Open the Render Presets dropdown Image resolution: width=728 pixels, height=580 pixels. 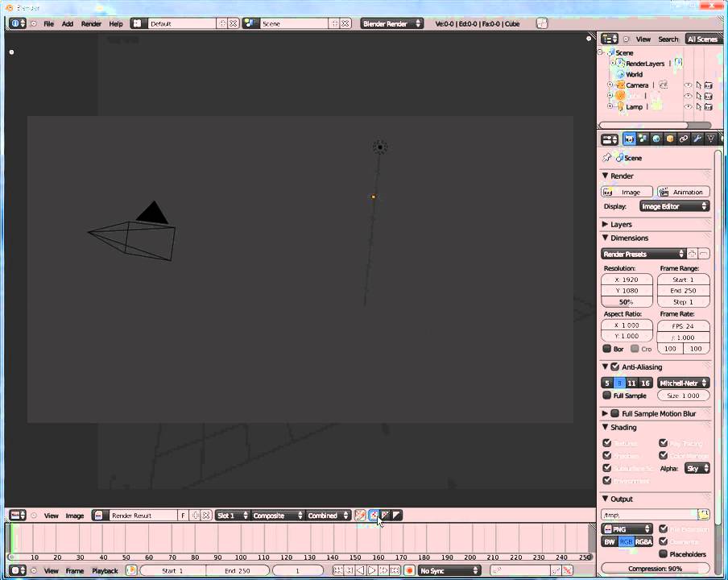(x=643, y=254)
